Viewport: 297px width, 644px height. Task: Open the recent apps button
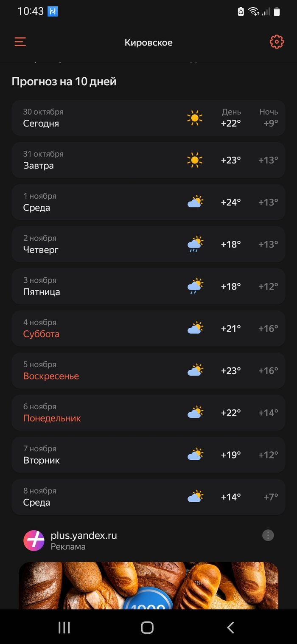(64, 627)
